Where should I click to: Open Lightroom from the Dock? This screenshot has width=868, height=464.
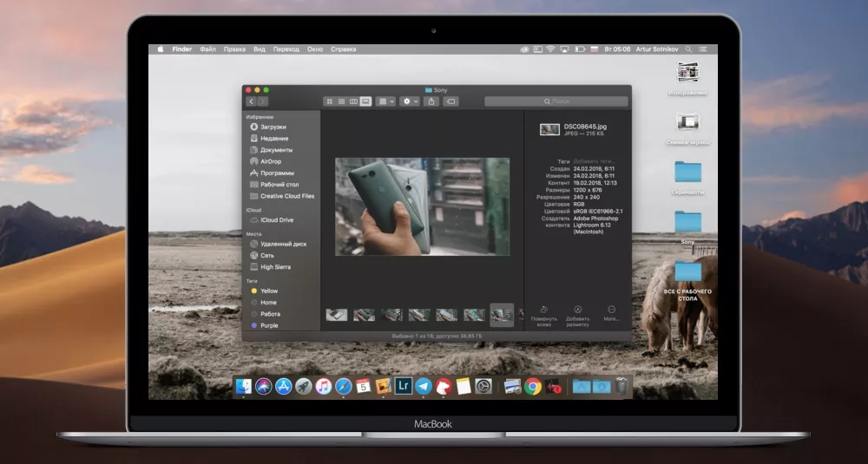coord(403,385)
